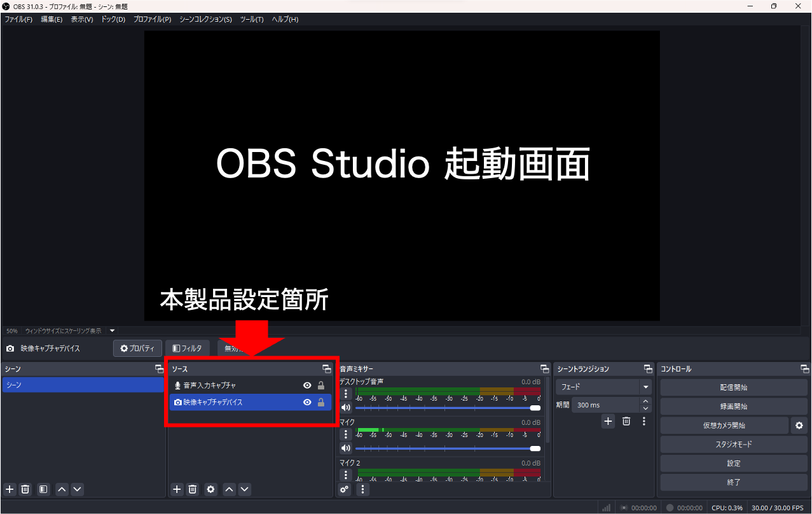The image size is (812, 514).
Task: Float the シーン dock via its header icon
Action: tap(159, 369)
